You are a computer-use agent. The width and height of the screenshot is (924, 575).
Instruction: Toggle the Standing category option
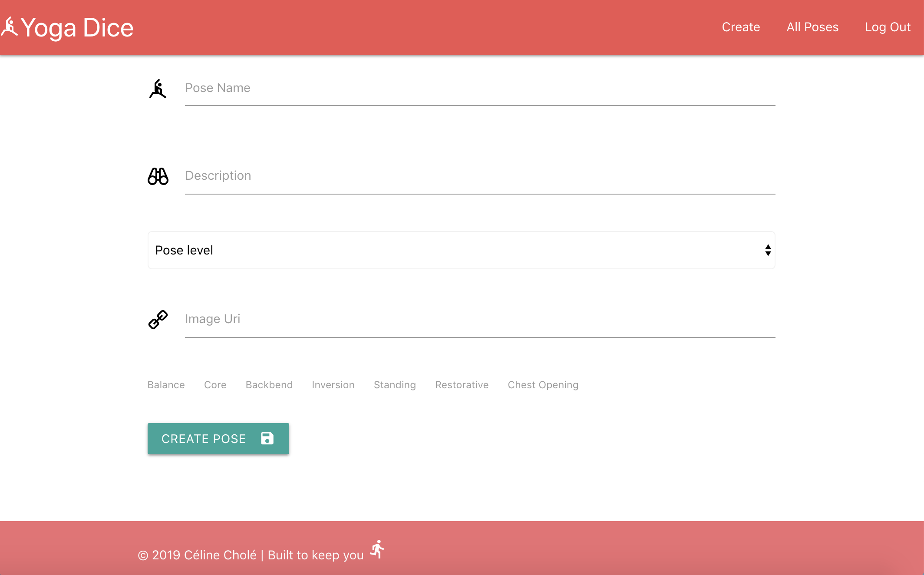pos(395,385)
